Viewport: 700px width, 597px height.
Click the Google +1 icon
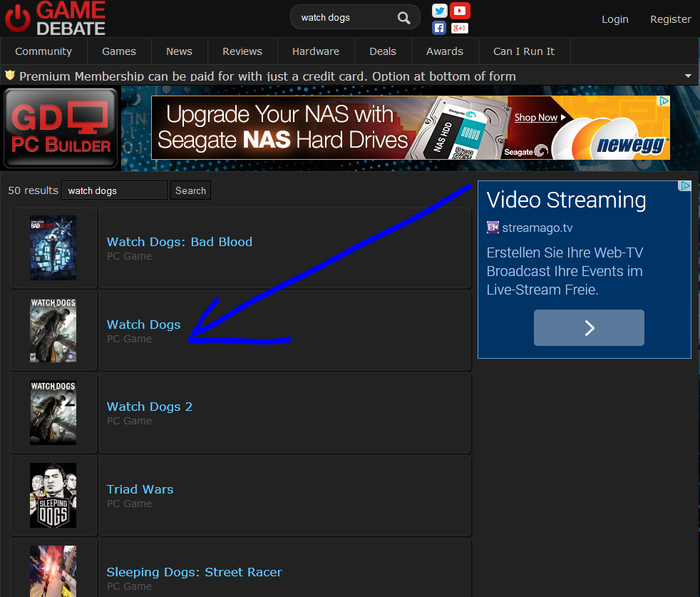coord(459,28)
